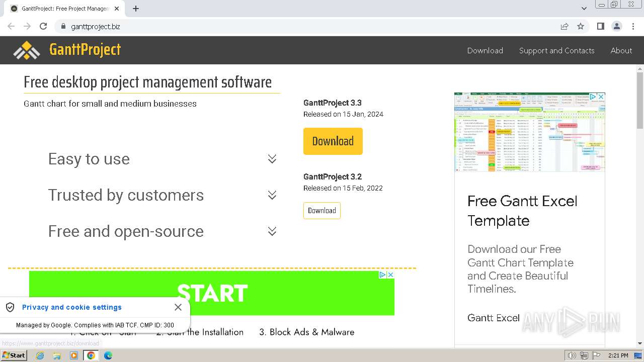Open the Free Gantt Excel Template ad heading
The width and height of the screenshot is (644, 362).
click(522, 211)
